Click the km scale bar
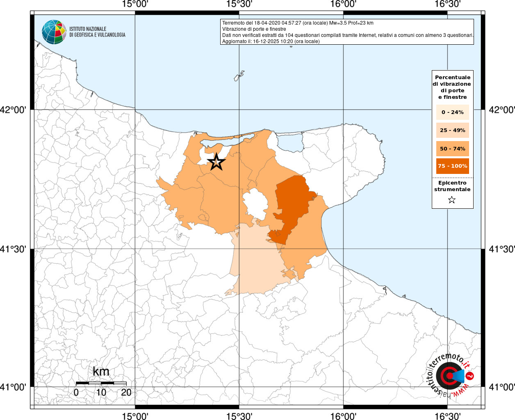The width and height of the screenshot is (515, 420). (101, 383)
